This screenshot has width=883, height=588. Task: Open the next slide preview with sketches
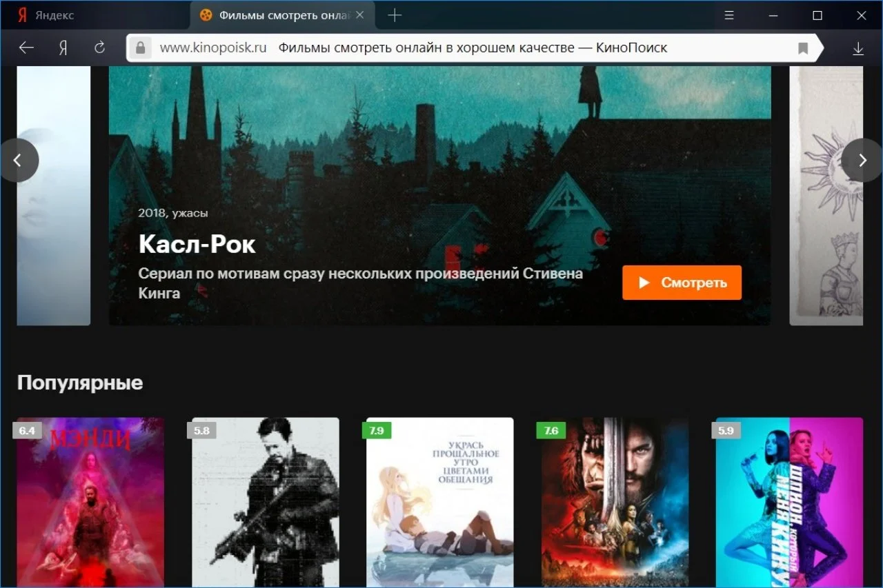[826, 196]
